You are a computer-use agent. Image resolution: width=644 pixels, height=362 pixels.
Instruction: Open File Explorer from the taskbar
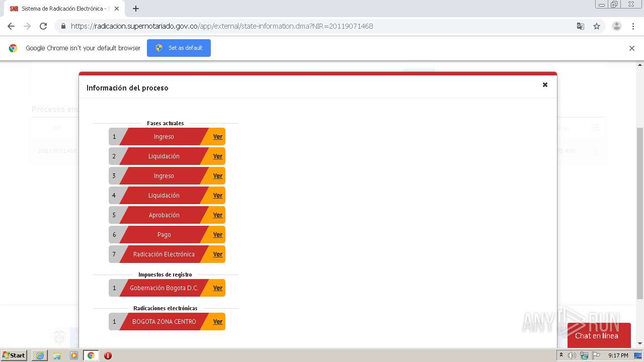pos(57,355)
